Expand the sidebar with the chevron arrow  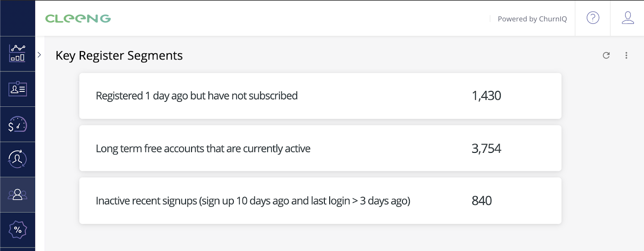pos(39,55)
